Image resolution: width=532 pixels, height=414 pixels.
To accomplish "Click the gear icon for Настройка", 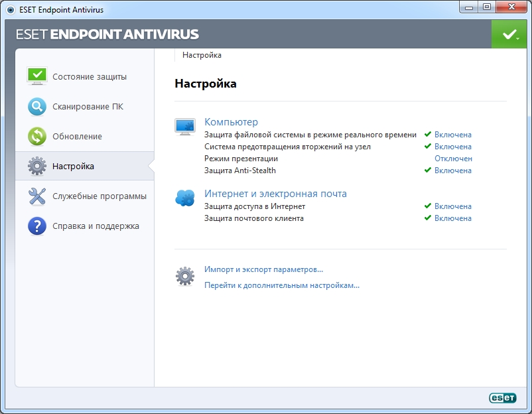I will tap(37, 167).
